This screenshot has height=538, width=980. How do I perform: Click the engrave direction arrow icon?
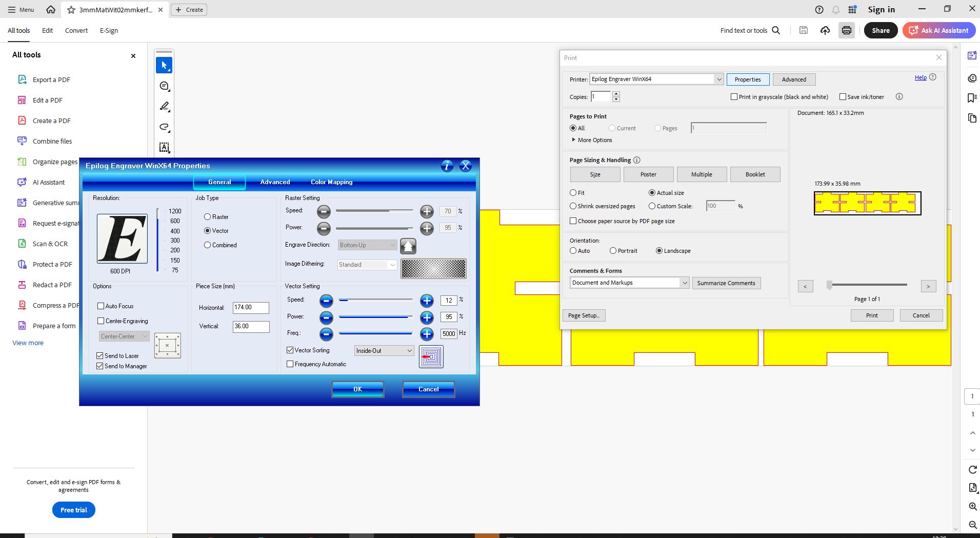pos(408,246)
